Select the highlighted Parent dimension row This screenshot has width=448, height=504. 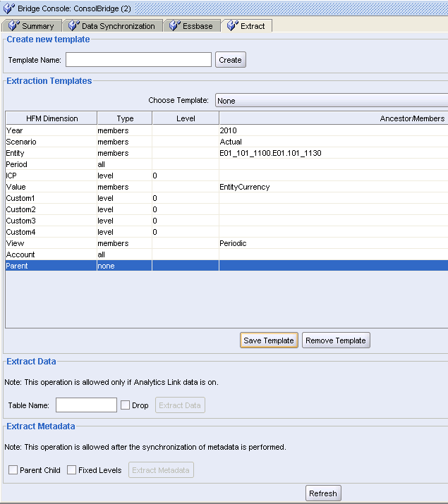(x=226, y=266)
